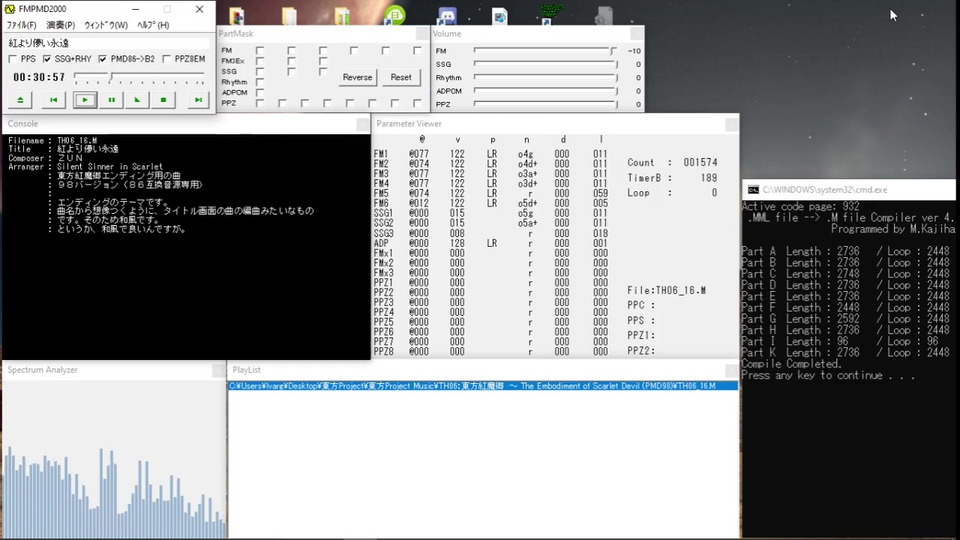This screenshot has height=540, width=960.
Task: Click the 00:30:57 elapsed time display
Action: 39,77
